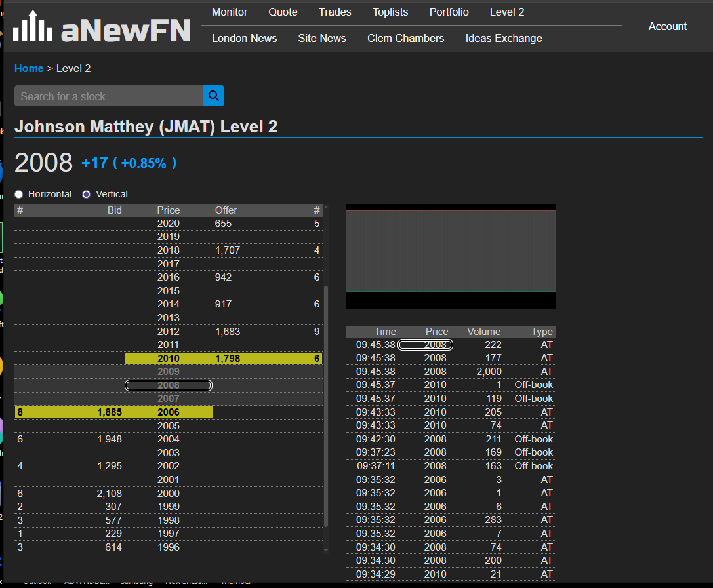Open the Level 2 menu item
713x588 pixels.
(x=507, y=12)
